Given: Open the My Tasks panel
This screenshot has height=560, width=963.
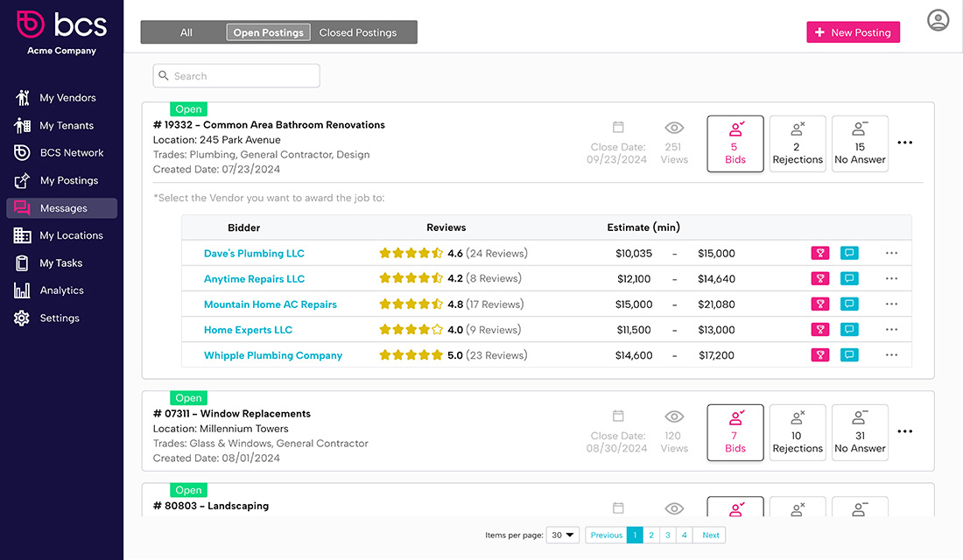Looking at the screenshot, I should point(21,262).
